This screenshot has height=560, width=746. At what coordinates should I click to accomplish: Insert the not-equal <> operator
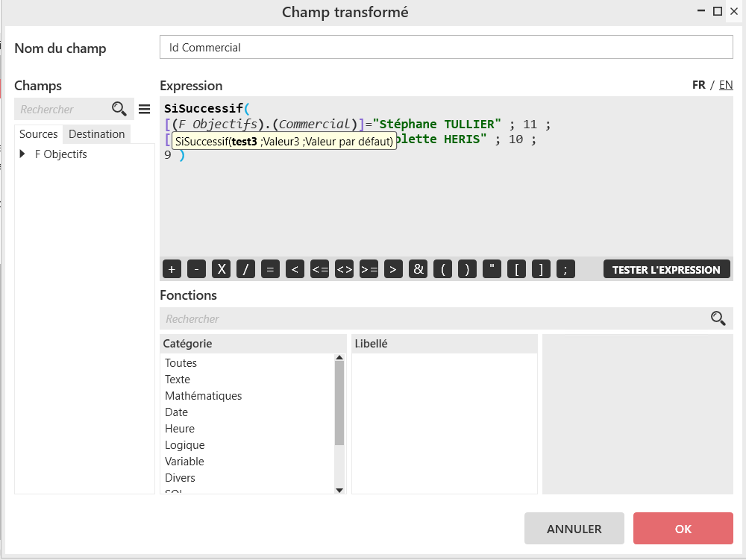344,270
